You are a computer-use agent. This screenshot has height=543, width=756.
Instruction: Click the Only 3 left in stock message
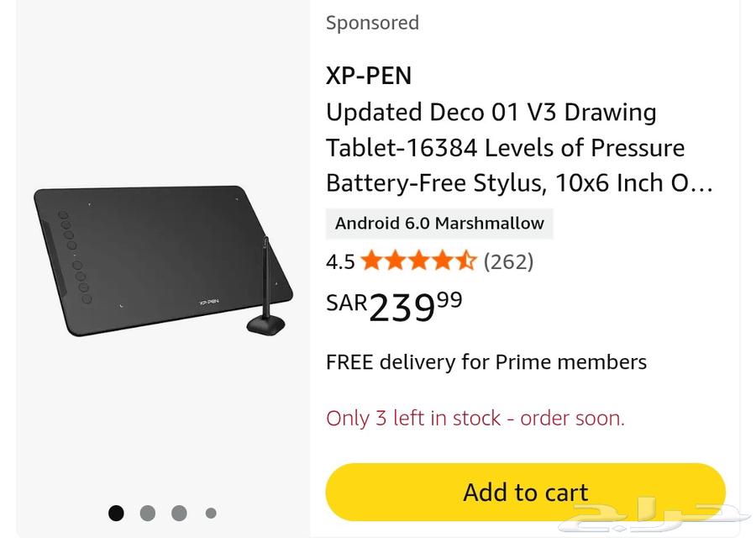pyautogui.click(x=475, y=418)
